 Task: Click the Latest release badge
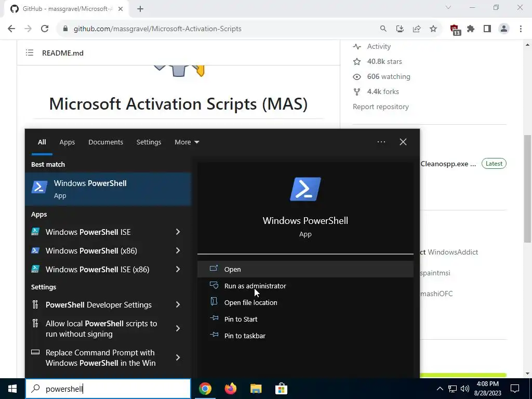point(494,164)
